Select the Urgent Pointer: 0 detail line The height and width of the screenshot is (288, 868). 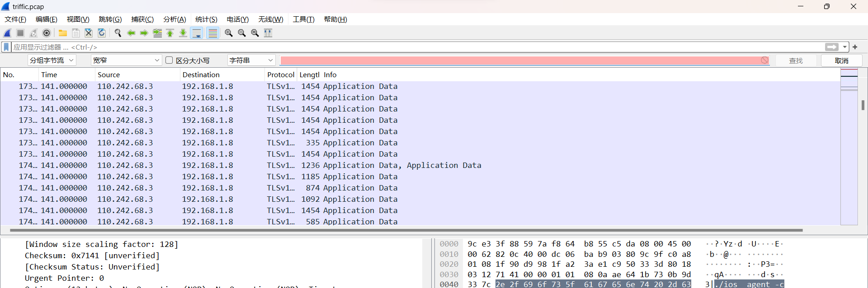point(64,278)
